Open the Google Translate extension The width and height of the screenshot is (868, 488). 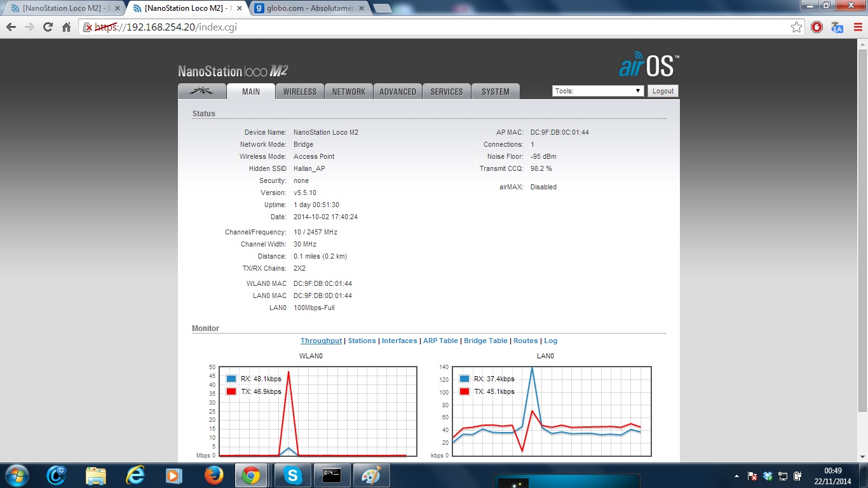tap(837, 27)
